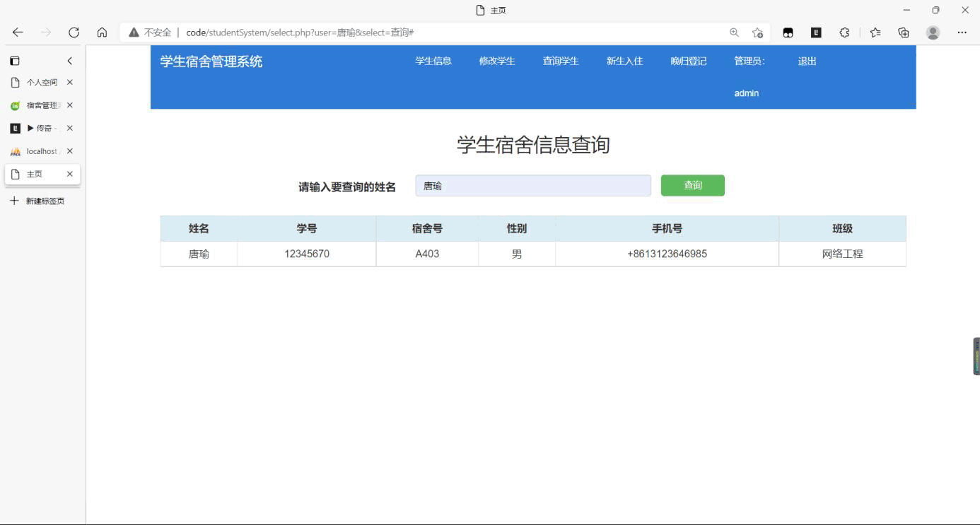
Task: Click the 请输入要查询的姓名 label
Action: pos(347,187)
